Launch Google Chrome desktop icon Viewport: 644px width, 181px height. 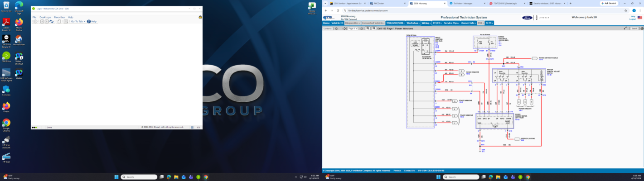[6, 124]
